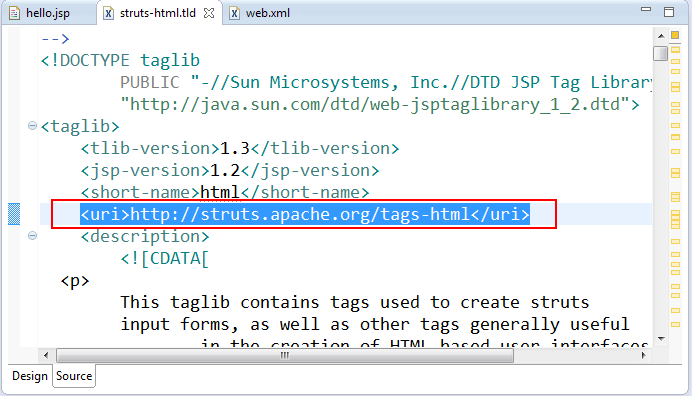Click the PUBLIC Sun Microsystems identifier line

pos(386,83)
